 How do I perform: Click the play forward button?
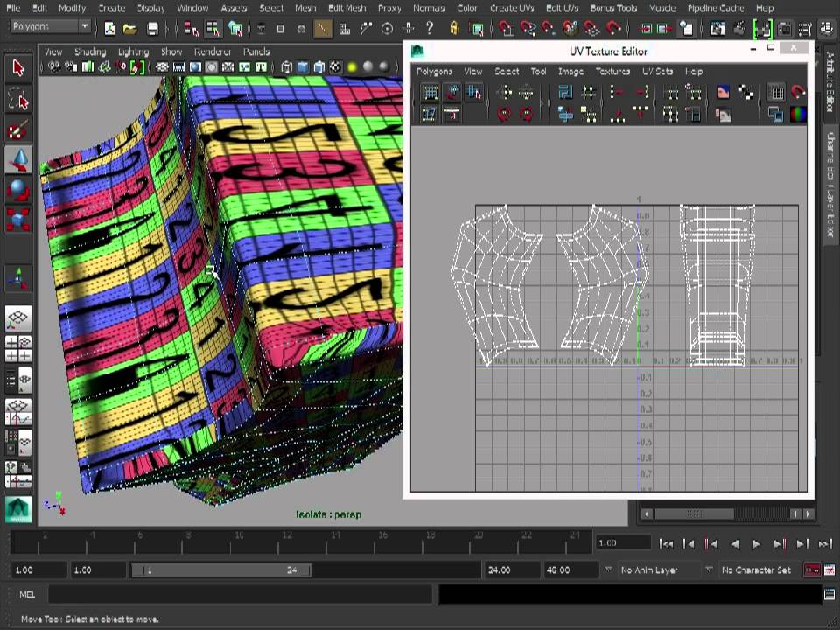coord(756,543)
